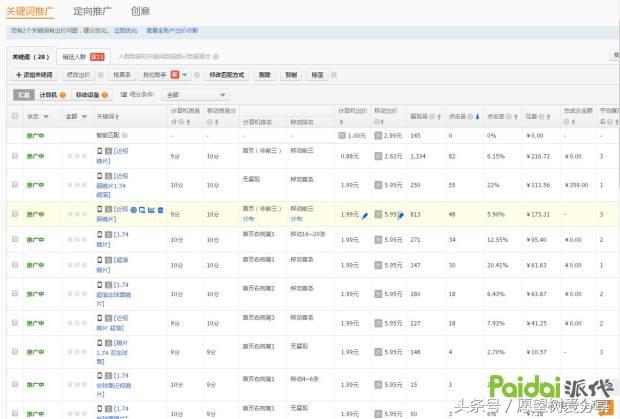
Task: Click the plus icon on 添加关键词 button
Action: coord(18,75)
